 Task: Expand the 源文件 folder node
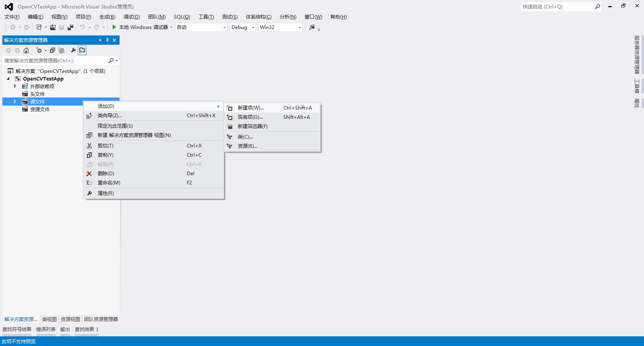15,102
